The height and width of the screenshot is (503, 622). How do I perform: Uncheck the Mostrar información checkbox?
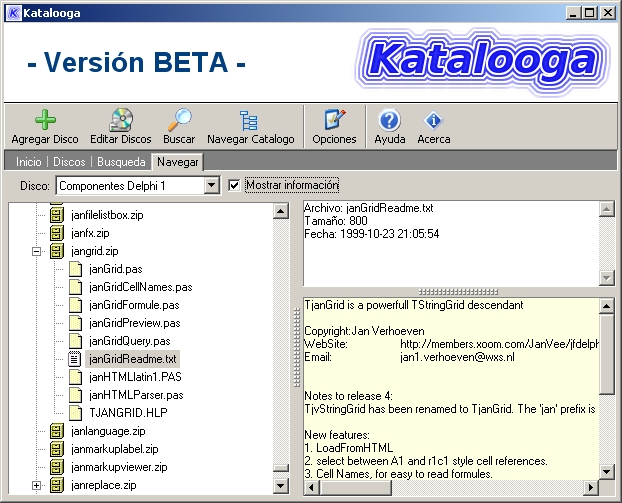tap(234, 185)
